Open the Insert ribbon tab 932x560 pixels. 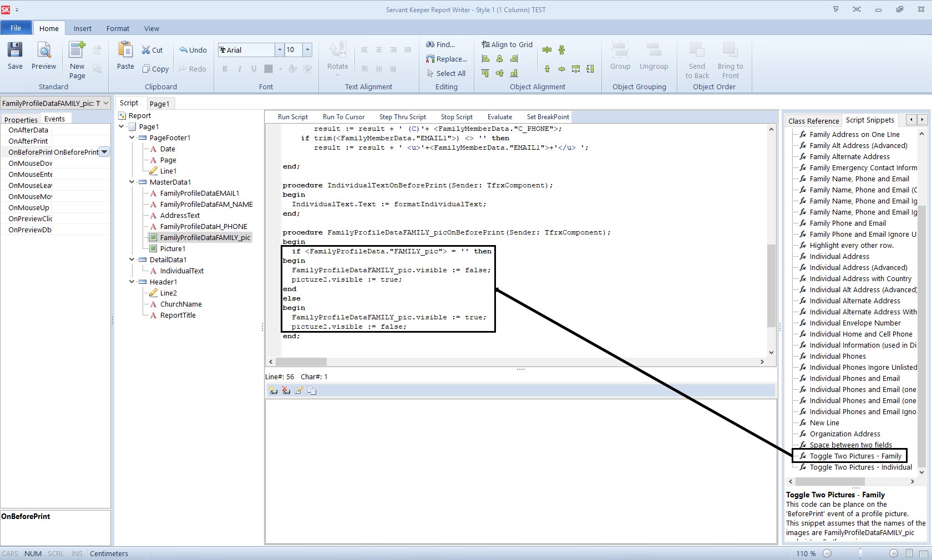(x=82, y=28)
